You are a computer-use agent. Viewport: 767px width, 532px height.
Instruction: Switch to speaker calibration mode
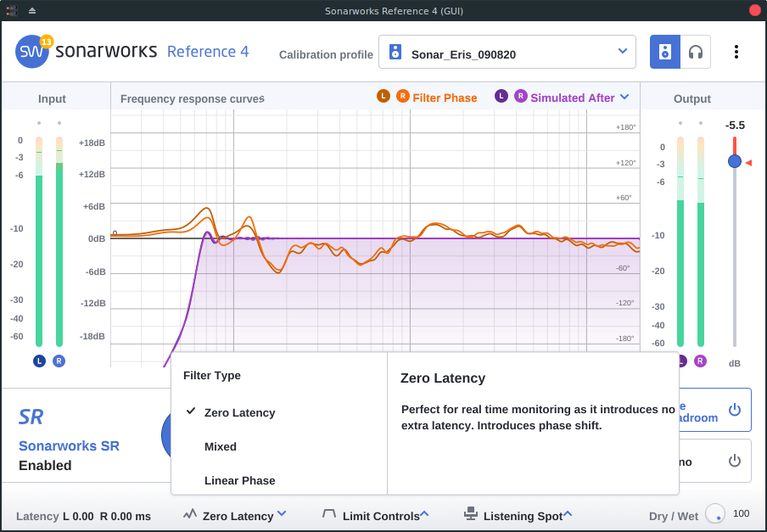665,52
